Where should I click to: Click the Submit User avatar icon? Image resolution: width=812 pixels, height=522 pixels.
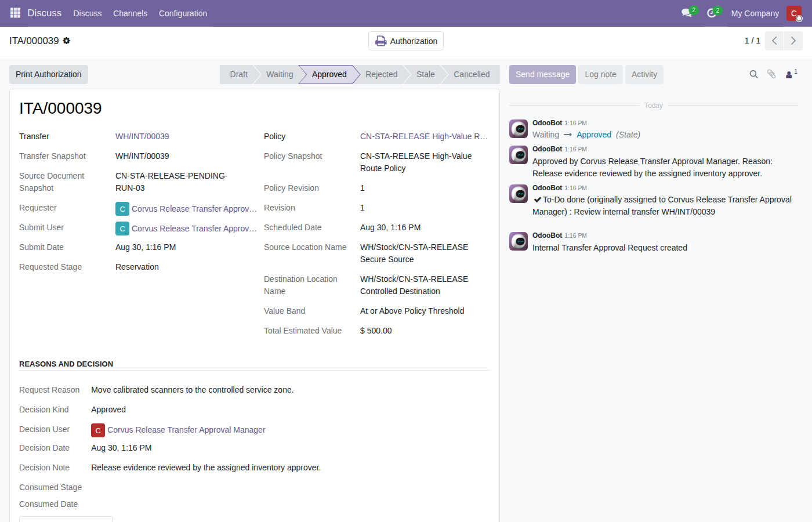pyautogui.click(x=122, y=229)
